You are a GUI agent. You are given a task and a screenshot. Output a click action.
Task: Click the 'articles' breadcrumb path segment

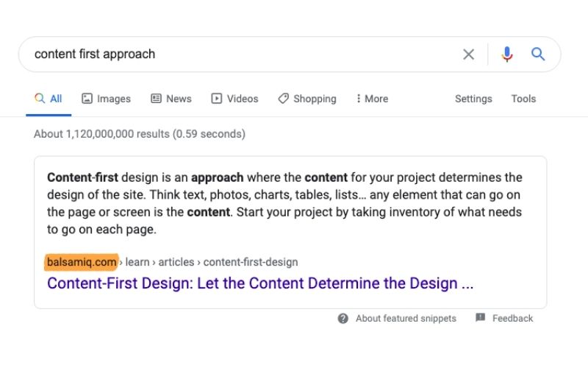point(176,262)
